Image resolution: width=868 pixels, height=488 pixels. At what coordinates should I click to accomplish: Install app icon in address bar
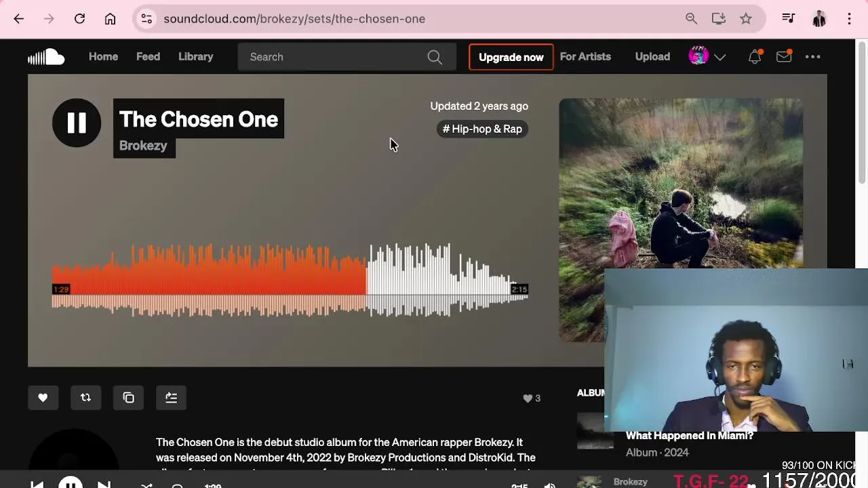click(719, 19)
